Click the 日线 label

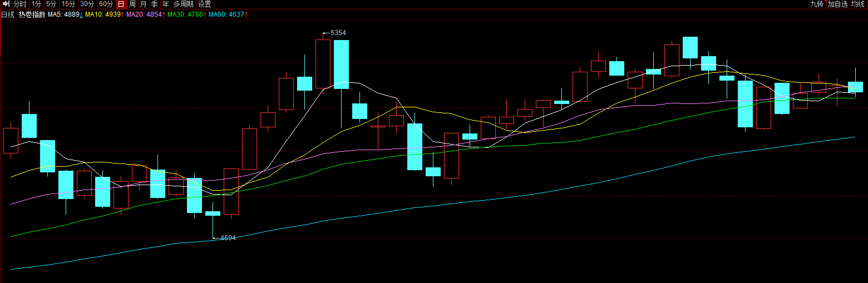(8, 14)
